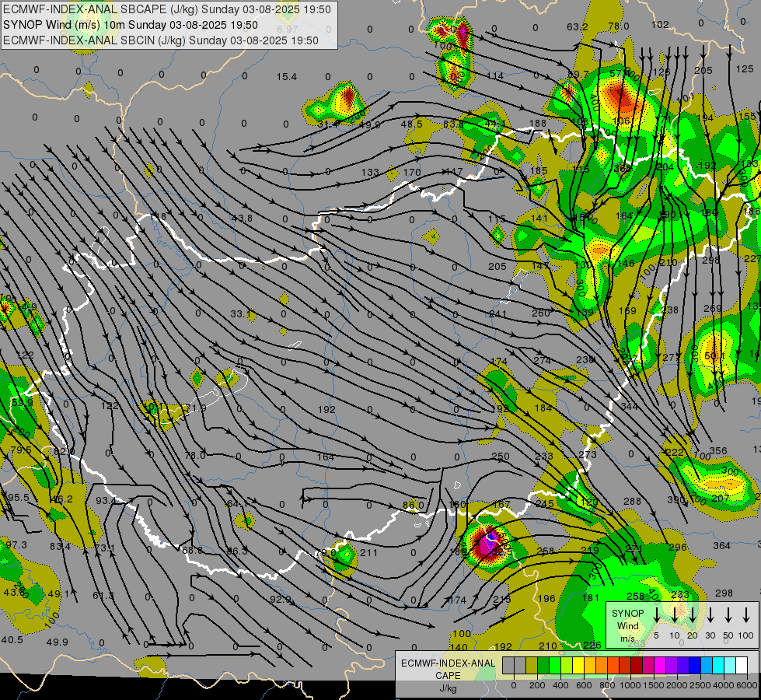Click the 100 m/s wind arrow in legend
This screenshot has height=700, width=761.
pos(746,614)
